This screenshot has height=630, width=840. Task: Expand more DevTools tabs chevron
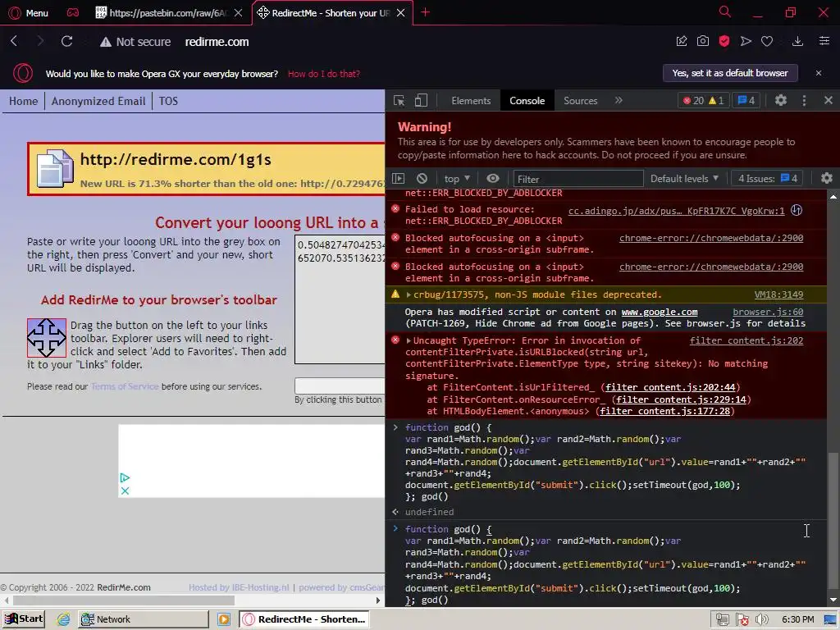[x=619, y=100]
